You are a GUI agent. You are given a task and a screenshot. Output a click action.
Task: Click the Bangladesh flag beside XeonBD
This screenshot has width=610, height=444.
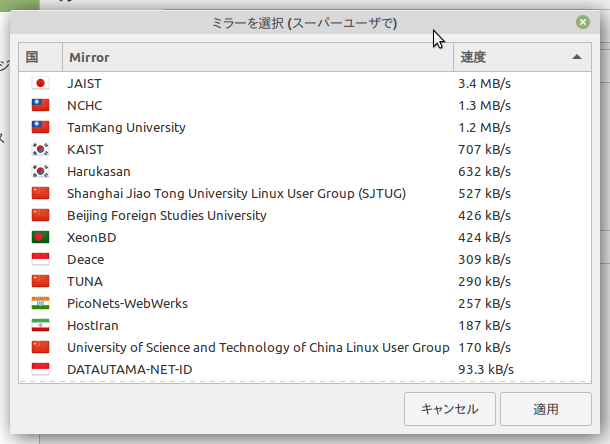(x=40, y=237)
